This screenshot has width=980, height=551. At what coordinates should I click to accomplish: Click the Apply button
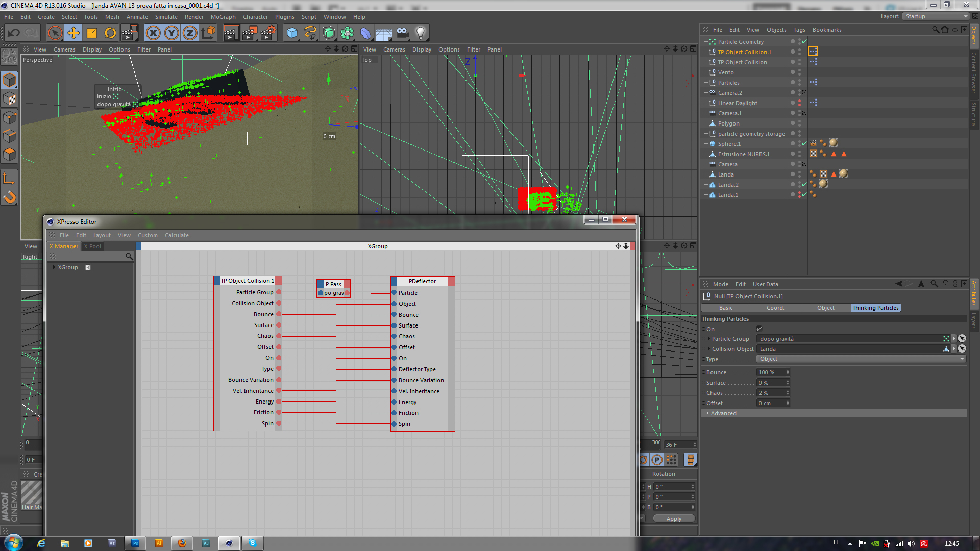coord(674,519)
